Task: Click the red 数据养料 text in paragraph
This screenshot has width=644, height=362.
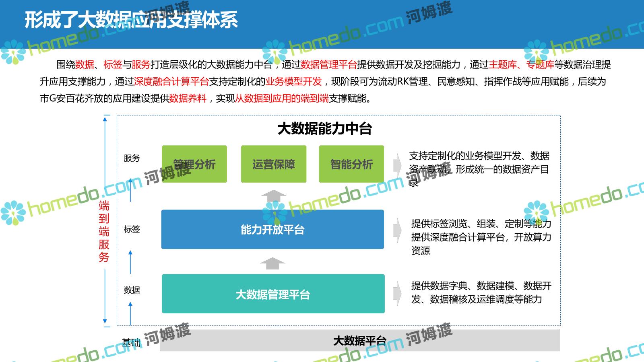Action: 188,99
